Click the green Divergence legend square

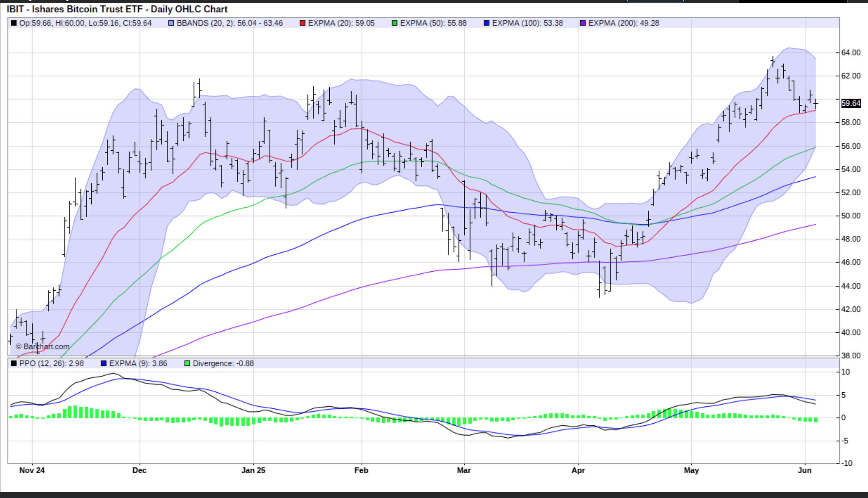pos(187,363)
